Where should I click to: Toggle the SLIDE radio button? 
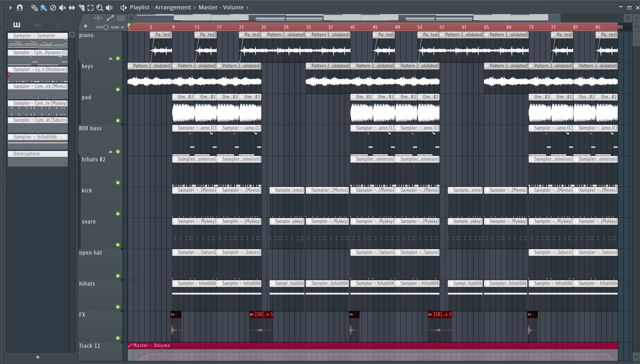click(122, 27)
